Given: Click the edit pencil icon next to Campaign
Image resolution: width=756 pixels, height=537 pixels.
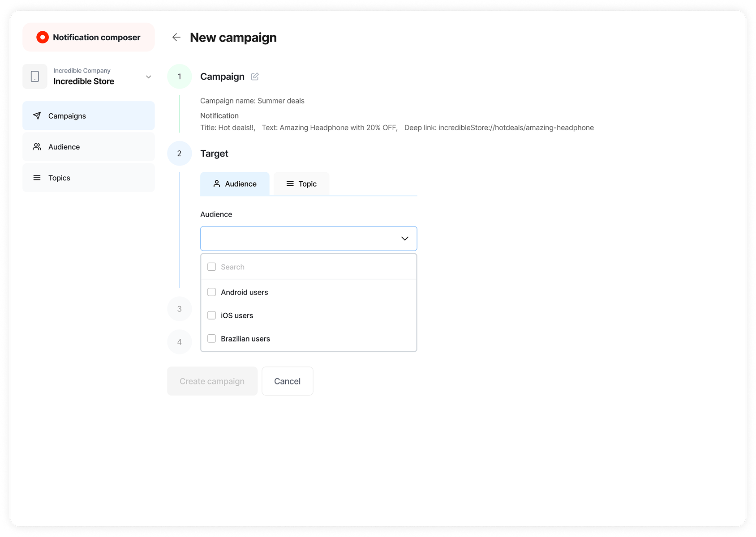Looking at the screenshot, I should pos(255,77).
